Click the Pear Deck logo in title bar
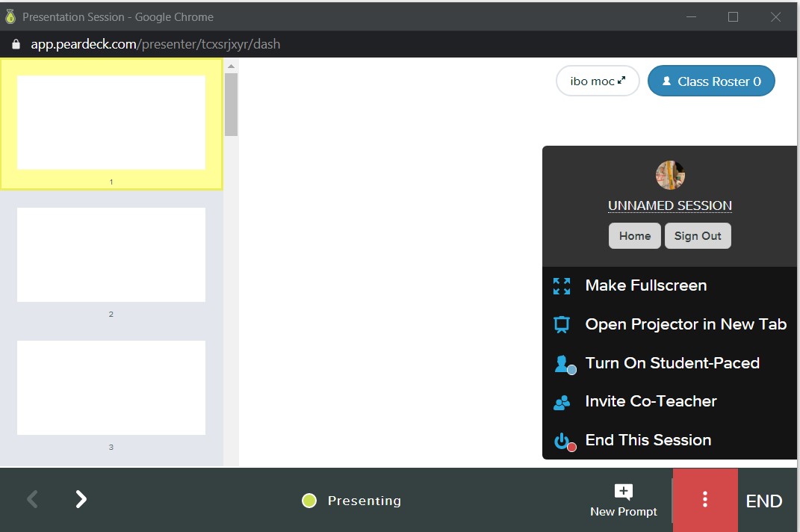The width and height of the screenshot is (800, 532). (x=10, y=17)
